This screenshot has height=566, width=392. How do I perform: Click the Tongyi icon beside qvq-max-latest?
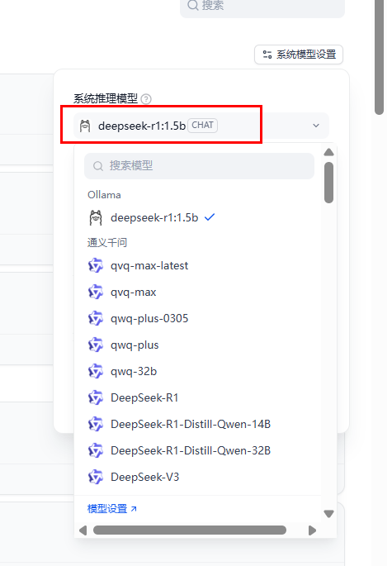coord(96,266)
